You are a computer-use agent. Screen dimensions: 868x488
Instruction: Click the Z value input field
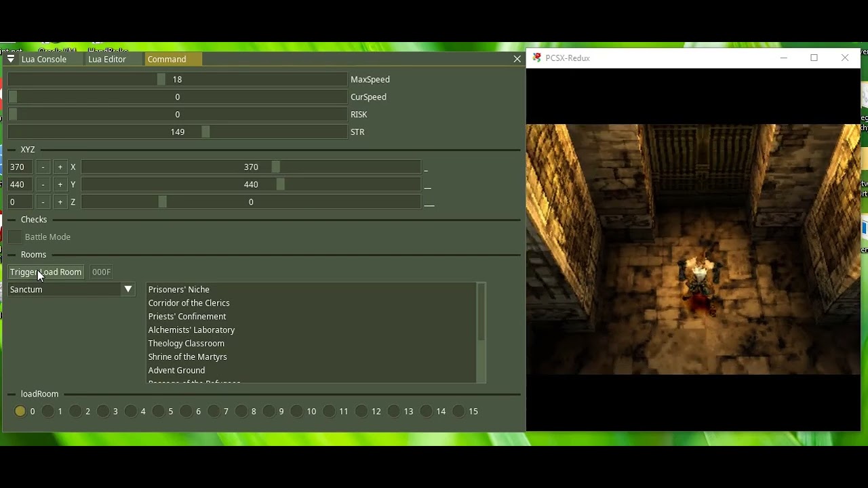point(20,202)
